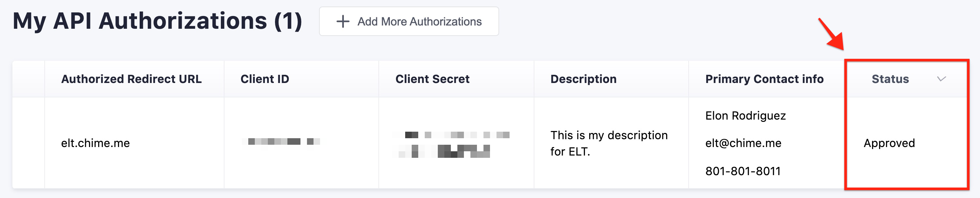This screenshot has width=980, height=198.
Task: Click the Authorized Redirect URL column header
Action: (131, 79)
